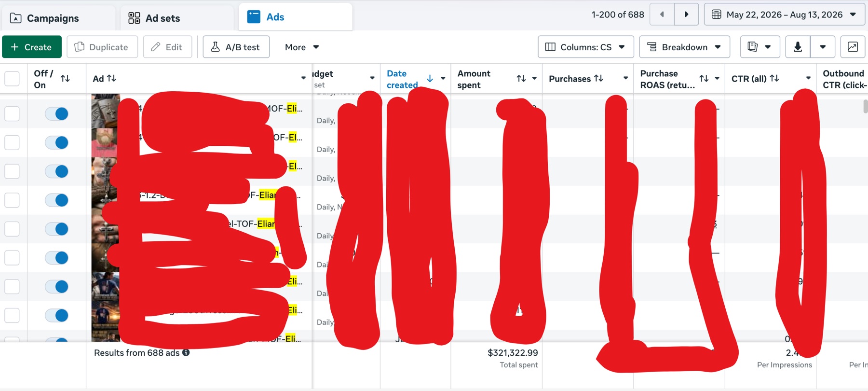Open the Columns: CS dropdown
The width and height of the screenshot is (868, 391).
tap(585, 47)
